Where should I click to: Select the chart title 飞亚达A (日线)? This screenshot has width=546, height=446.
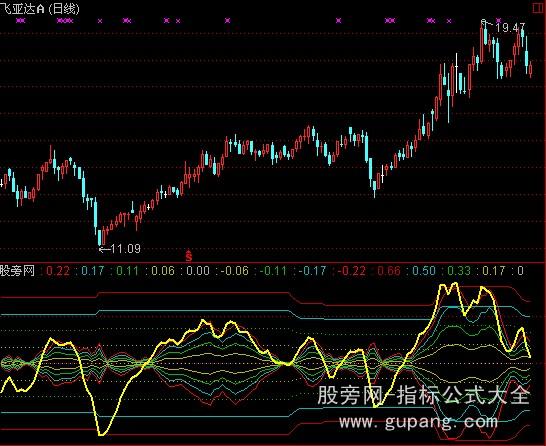(40, 8)
